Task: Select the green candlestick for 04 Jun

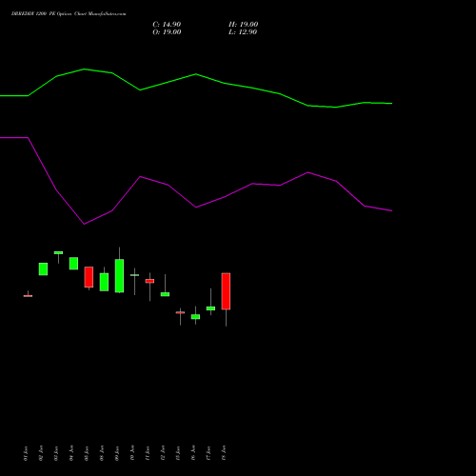Action: click(73, 264)
